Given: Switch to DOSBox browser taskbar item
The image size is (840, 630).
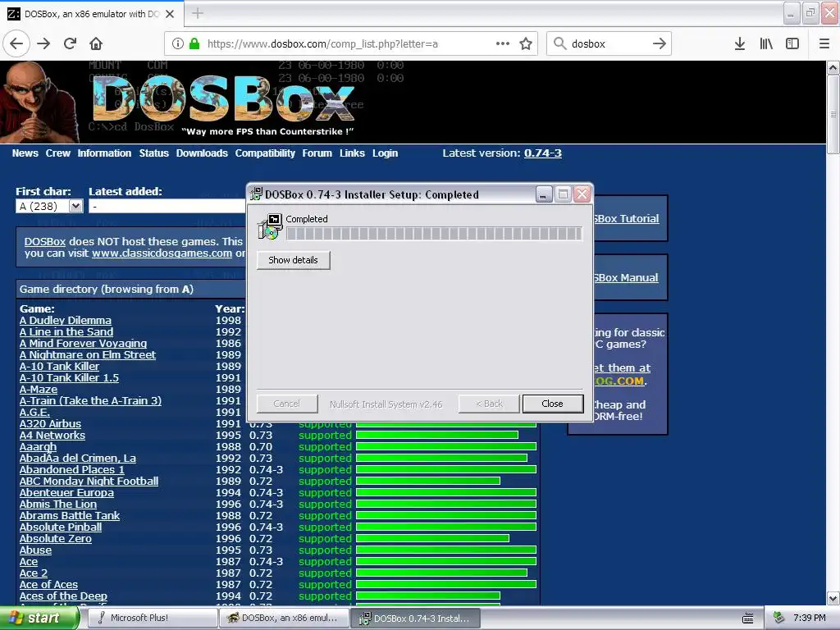Looking at the screenshot, I should (284, 619).
